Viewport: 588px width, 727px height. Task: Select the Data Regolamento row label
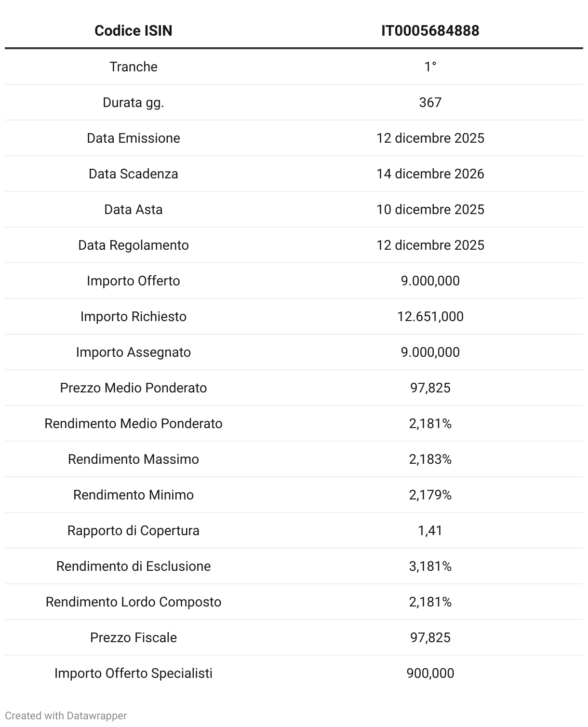pos(133,245)
